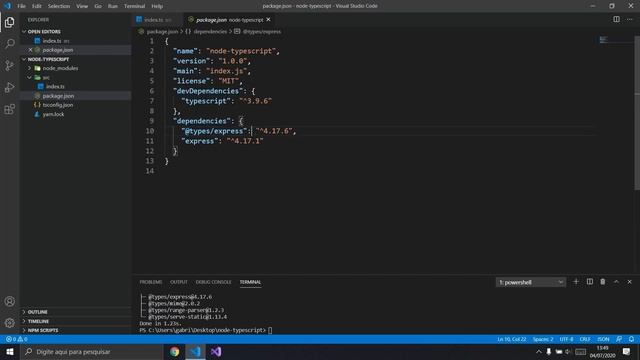Open the Terminal menu
The width and height of the screenshot is (640, 360).
coord(135,6)
